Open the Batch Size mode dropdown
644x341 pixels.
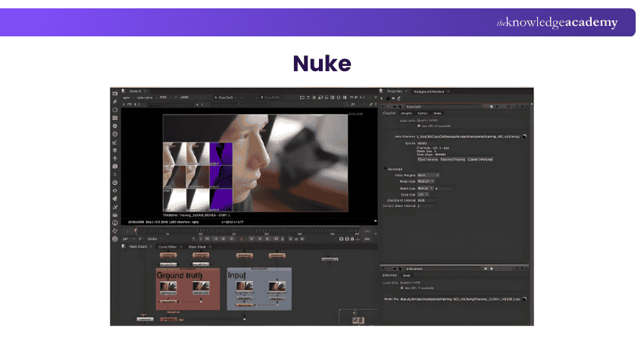[x=426, y=189]
